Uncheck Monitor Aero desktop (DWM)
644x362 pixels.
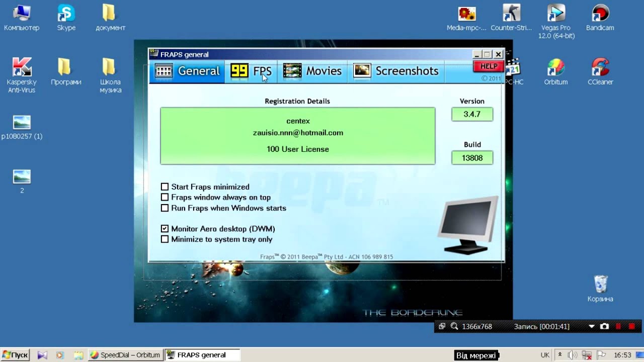point(165,229)
